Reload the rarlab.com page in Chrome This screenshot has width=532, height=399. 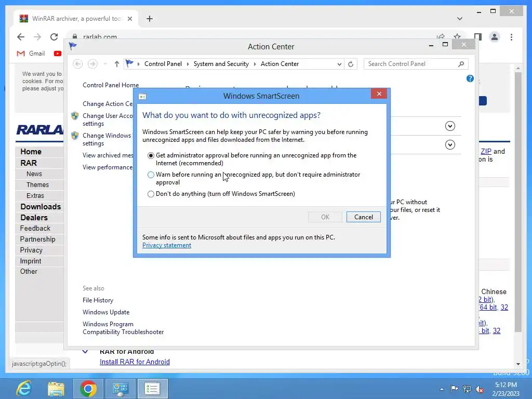(x=54, y=37)
